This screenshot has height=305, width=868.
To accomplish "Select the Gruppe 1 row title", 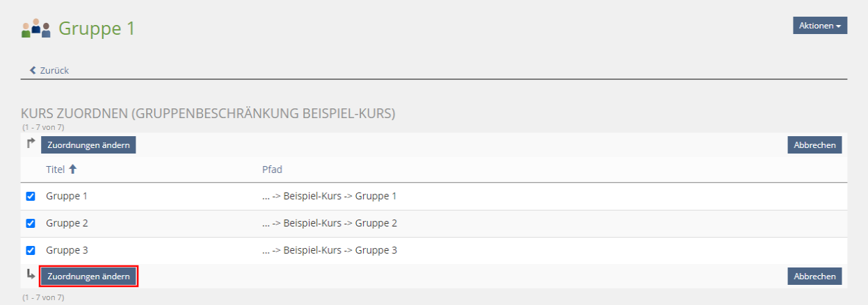I will (x=67, y=196).
